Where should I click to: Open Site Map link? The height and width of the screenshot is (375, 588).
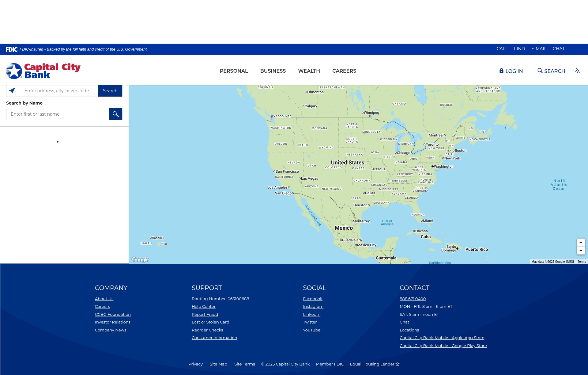tap(218, 364)
